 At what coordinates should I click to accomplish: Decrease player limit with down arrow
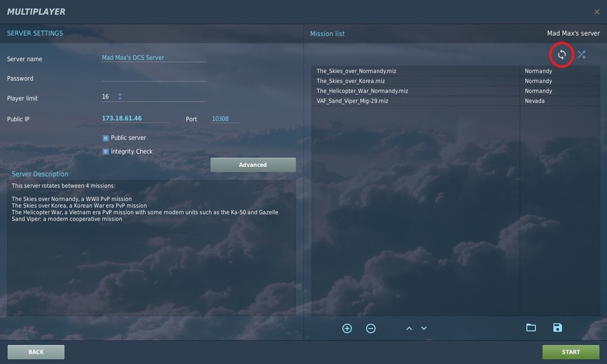pyautogui.click(x=120, y=99)
